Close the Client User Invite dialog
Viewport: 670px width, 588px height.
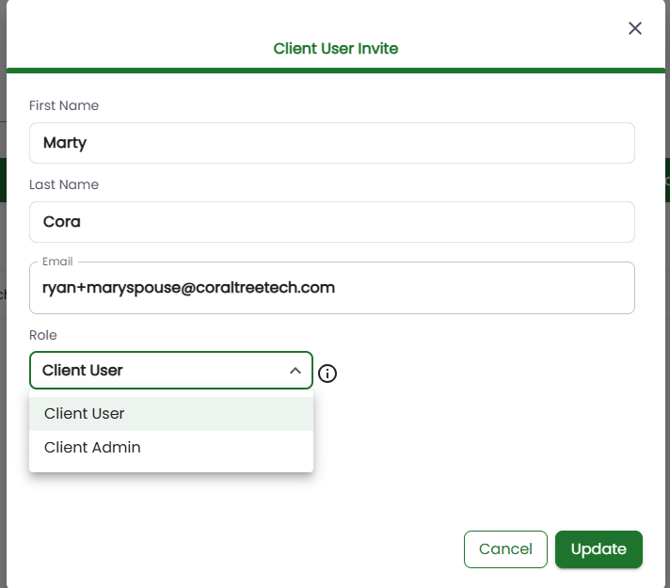point(634,28)
